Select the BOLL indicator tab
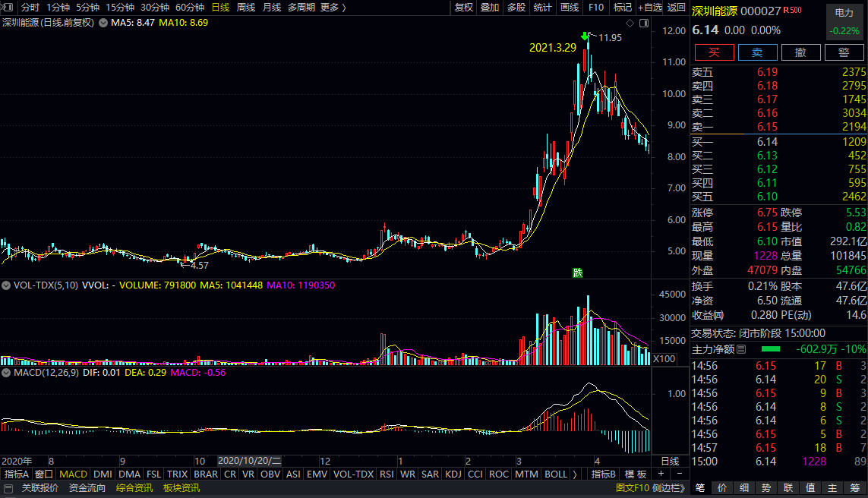The image size is (868, 498). (556, 474)
